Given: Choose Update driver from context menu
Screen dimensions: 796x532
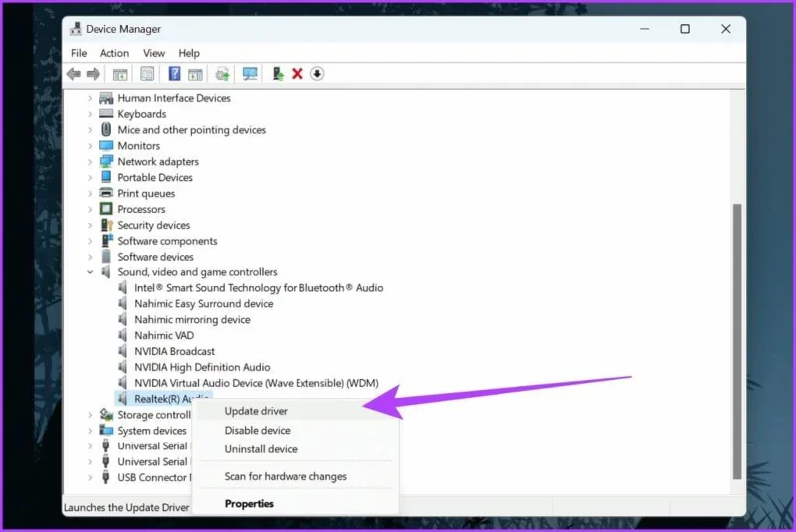Looking at the screenshot, I should pyautogui.click(x=296, y=411).
